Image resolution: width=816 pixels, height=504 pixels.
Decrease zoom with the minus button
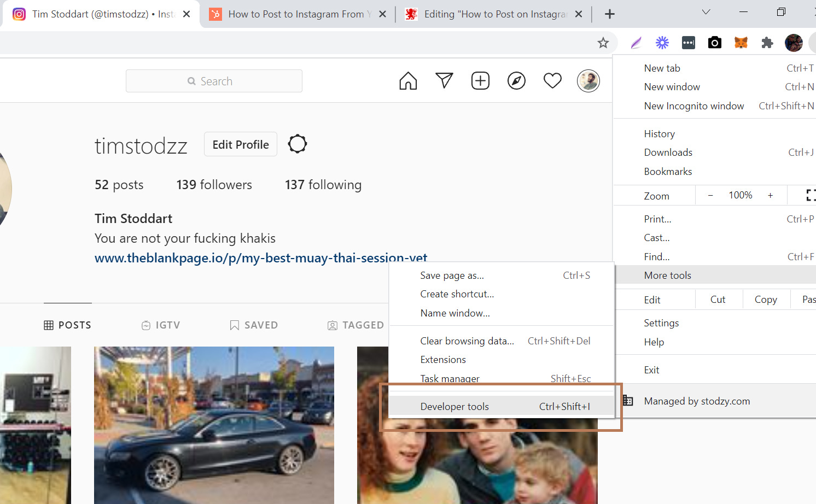[x=710, y=195]
